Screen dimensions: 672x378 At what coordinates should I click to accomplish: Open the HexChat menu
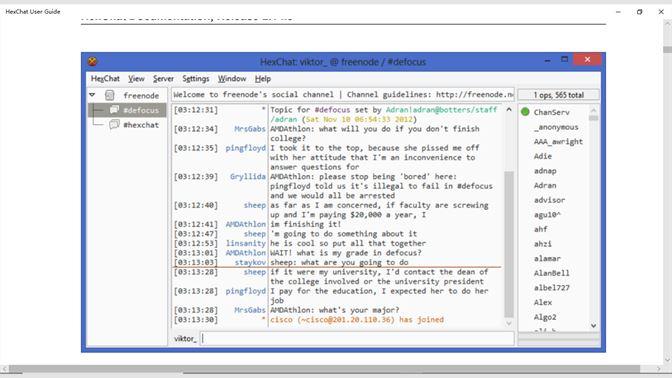pos(105,79)
